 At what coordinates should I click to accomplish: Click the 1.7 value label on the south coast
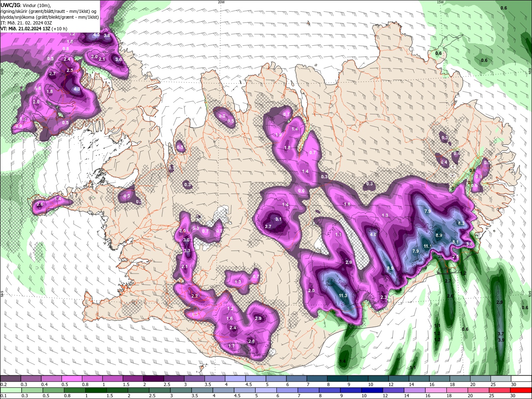[x=232, y=346]
